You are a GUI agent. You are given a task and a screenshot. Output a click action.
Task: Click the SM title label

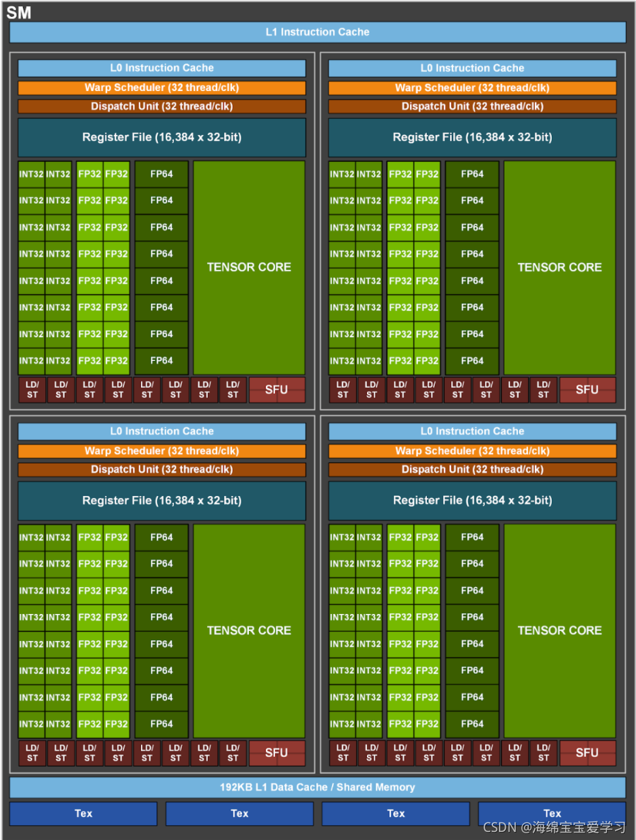pyautogui.click(x=19, y=11)
